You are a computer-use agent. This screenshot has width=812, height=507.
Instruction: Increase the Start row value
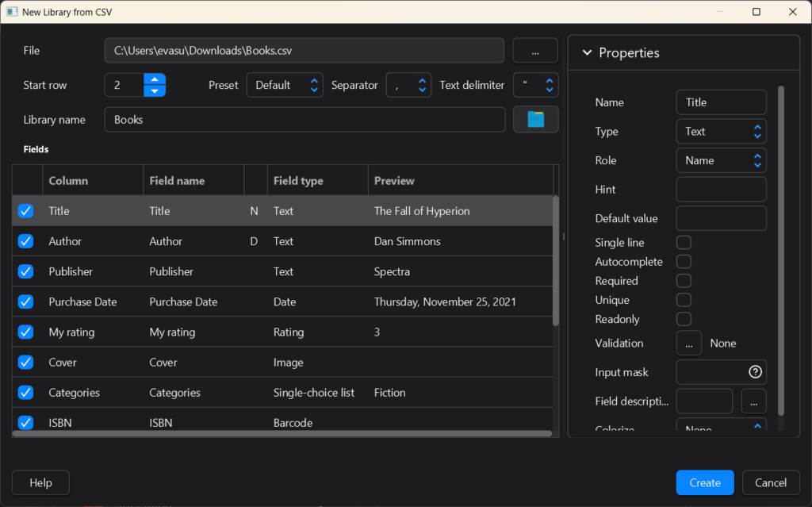click(155, 79)
